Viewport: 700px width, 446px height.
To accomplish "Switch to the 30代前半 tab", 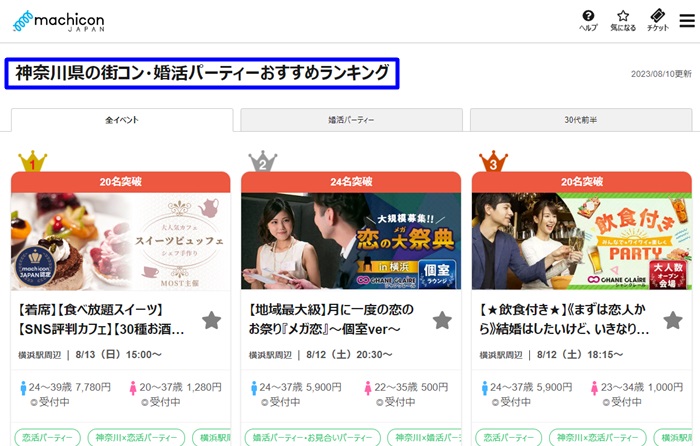I will coord(581,120).
